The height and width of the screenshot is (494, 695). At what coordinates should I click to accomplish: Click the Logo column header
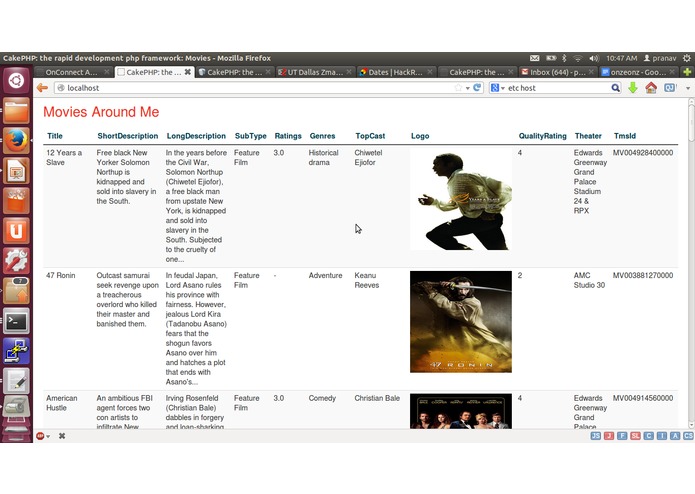pos(420,136)
